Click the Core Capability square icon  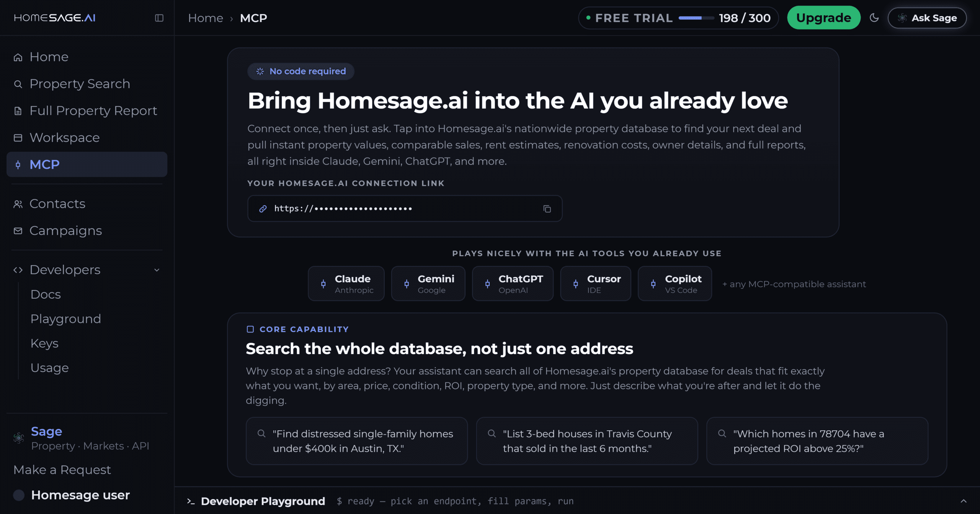[x=250, y=329]
